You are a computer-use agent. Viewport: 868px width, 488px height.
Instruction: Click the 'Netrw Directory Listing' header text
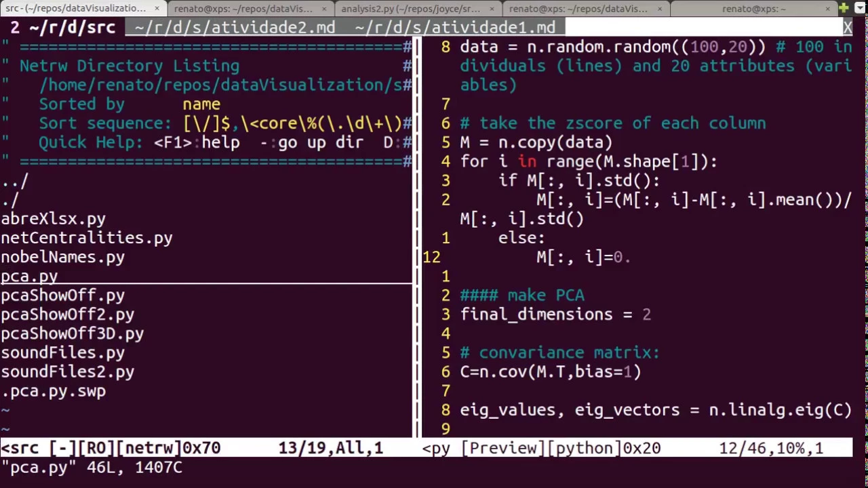pyautogui.click(x=130, y=66)
